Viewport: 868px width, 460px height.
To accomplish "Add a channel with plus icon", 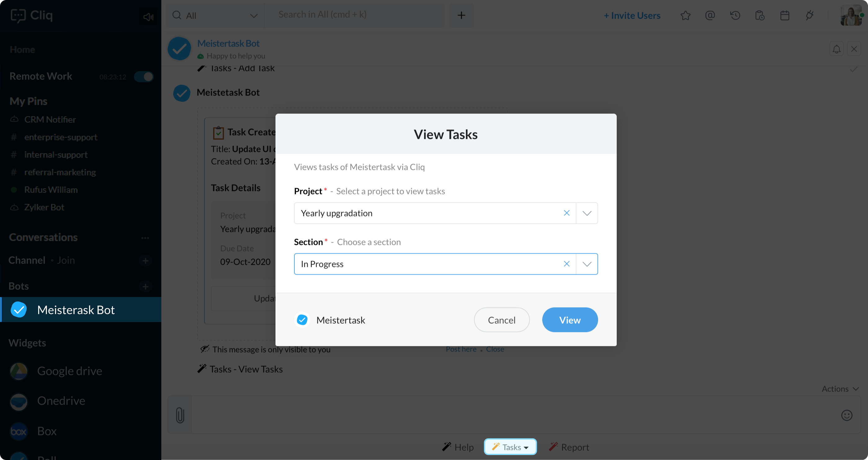I will point(145,261).
